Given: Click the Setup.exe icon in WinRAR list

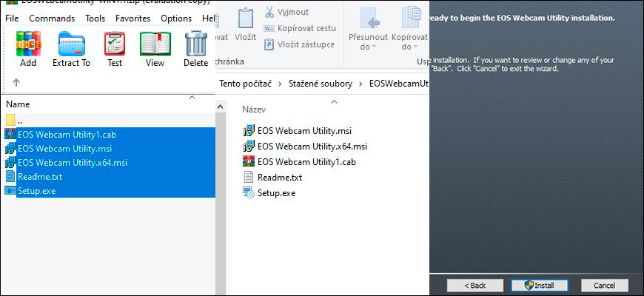Looking at the screenshot, I should (10, 190).
